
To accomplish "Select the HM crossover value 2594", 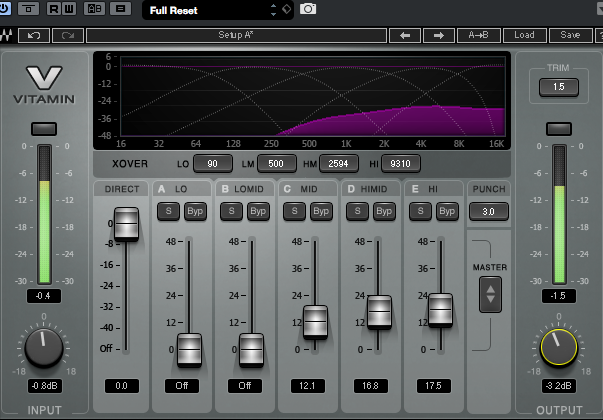I will pyautogui.click(x=338, y=164).
